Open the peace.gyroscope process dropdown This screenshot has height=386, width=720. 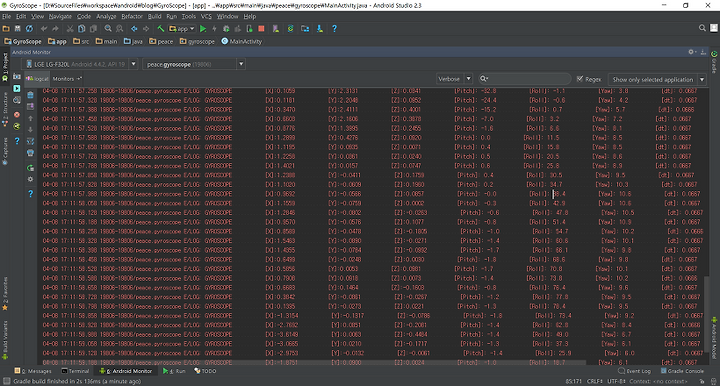(194, 64)
